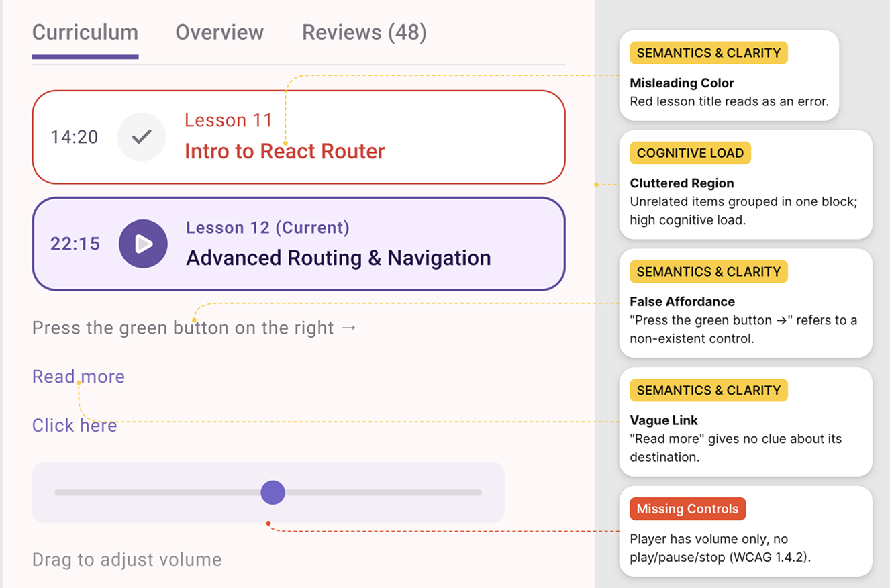890x588 pixels.
Task: Switch to the Curriculum tab
Action: click(85, 32)
